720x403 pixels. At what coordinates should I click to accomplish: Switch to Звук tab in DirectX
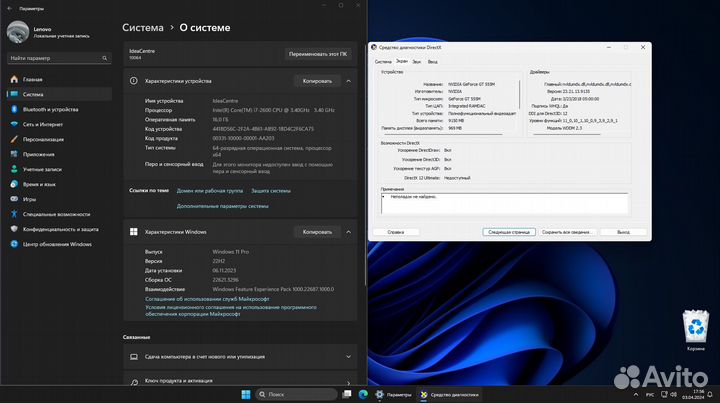point(416,62)
